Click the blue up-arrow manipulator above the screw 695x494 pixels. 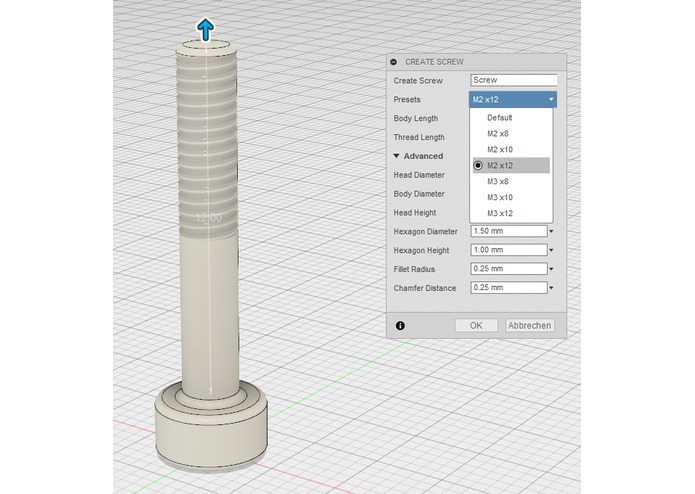click(x=205, y=30)
